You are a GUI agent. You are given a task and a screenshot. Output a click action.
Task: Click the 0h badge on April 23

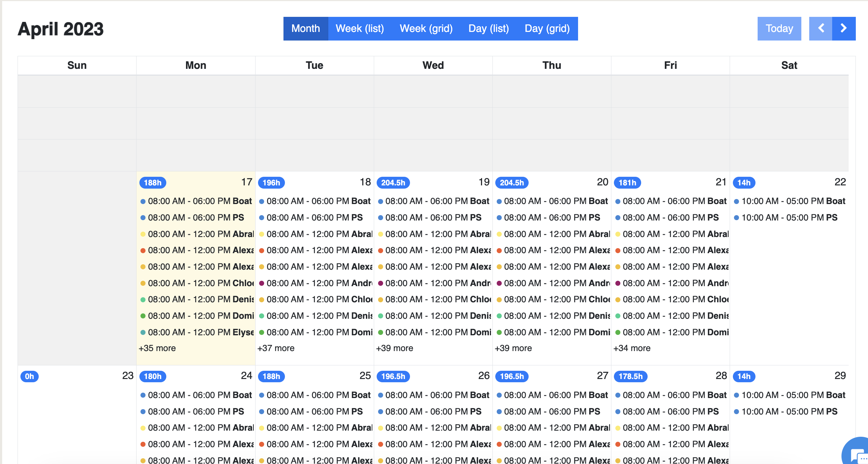[x=29, y=376]
